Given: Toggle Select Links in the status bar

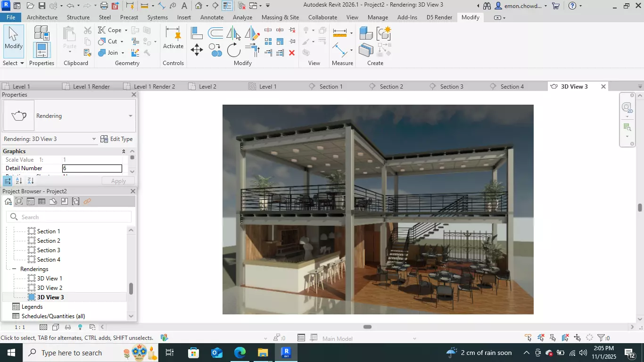Looking at the screenshot, I should [x=528, y=338].
